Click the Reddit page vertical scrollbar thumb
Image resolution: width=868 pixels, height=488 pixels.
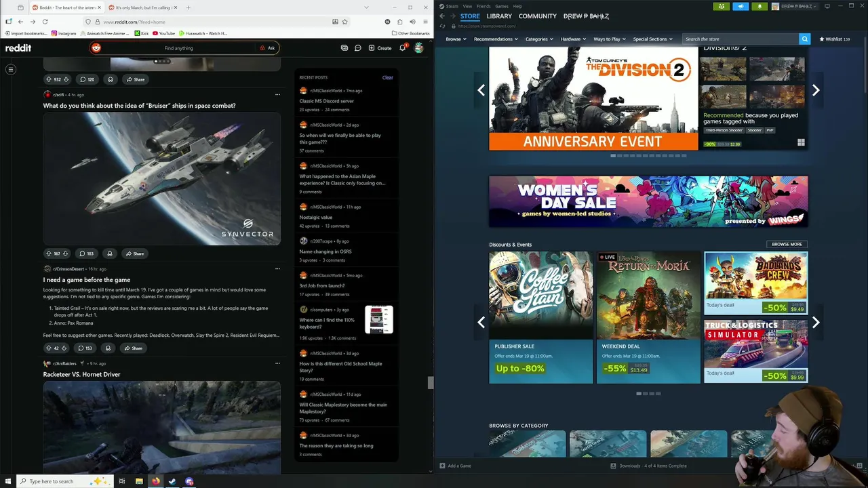click(431, 383)
